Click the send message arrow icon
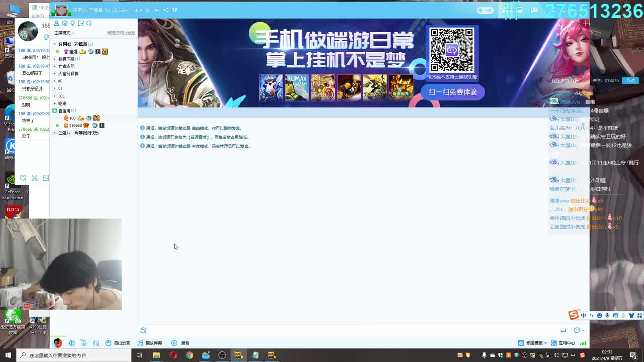644x362 pixels. pyautogui.click(x=563, y=331)
